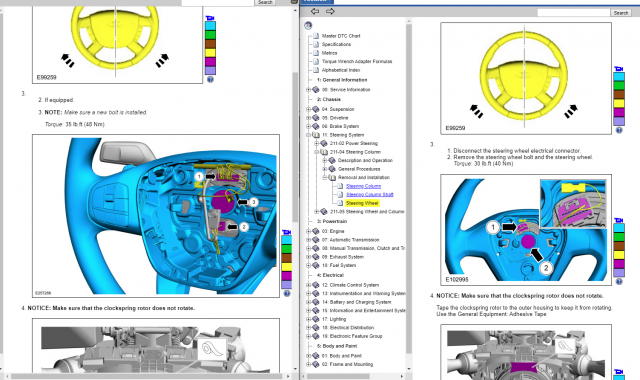The width and height of the screenshot is (640, 380).
Task: Click the book icon next to 03: Engine
Action: (x=316, y=231)
